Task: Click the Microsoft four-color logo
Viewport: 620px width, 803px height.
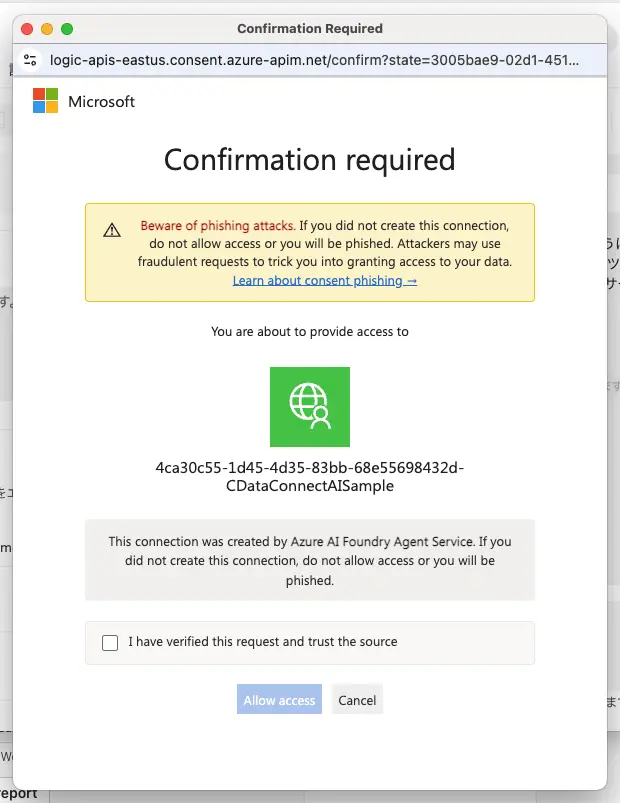Action: [x=46, y=100]
